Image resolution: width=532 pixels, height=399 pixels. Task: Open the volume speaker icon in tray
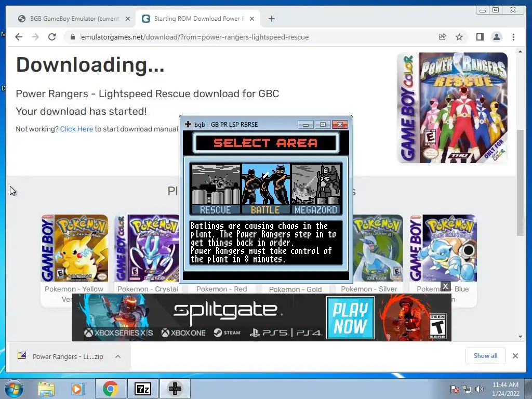479,389
